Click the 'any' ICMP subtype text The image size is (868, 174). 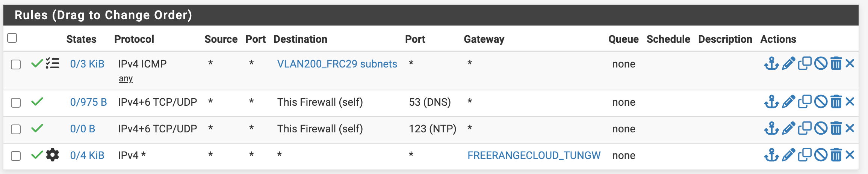[126, 79]
